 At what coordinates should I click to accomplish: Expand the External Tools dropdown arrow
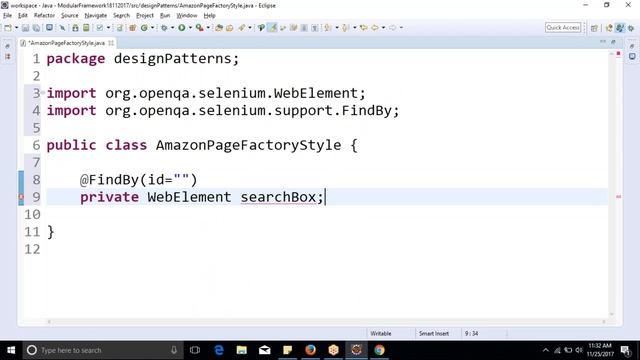tap(208, 28)
